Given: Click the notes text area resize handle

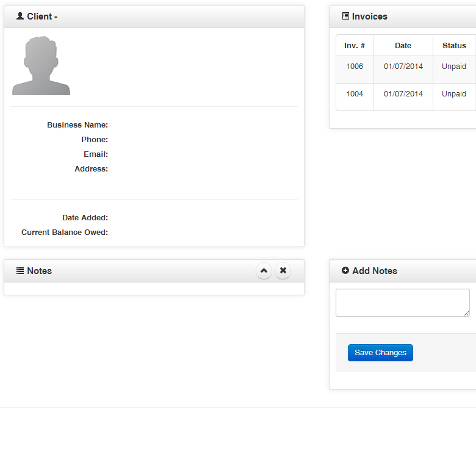Looking at the screenshot, I should coord(466,313).
